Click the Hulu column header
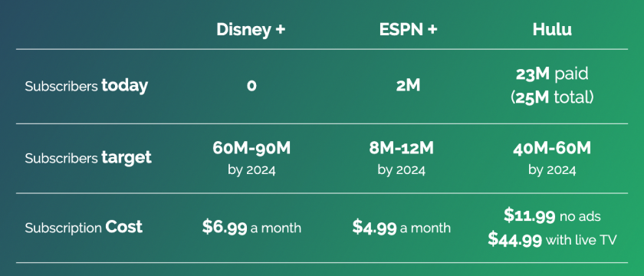644x276 pixels. (x=552, y=30)
